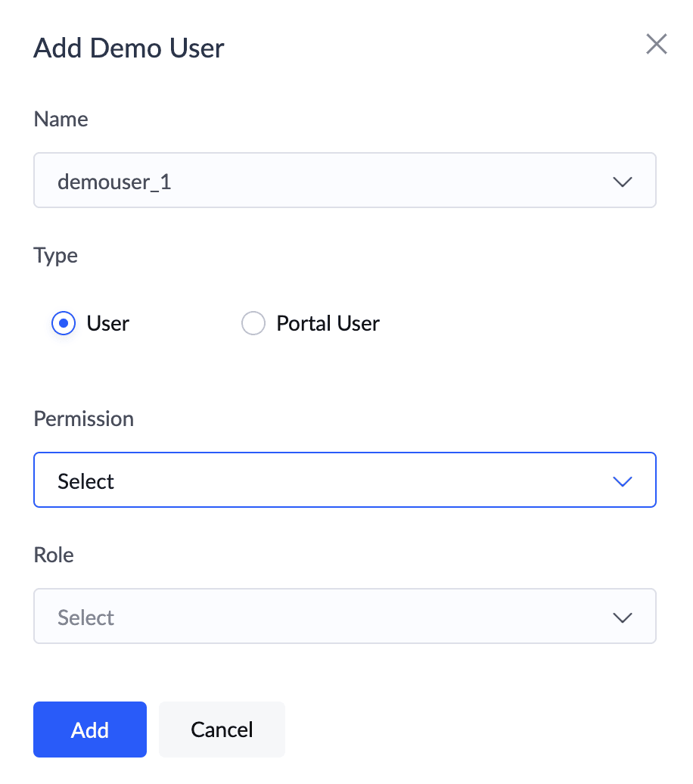Click the chevron arrow in Name field

[623, 182]
